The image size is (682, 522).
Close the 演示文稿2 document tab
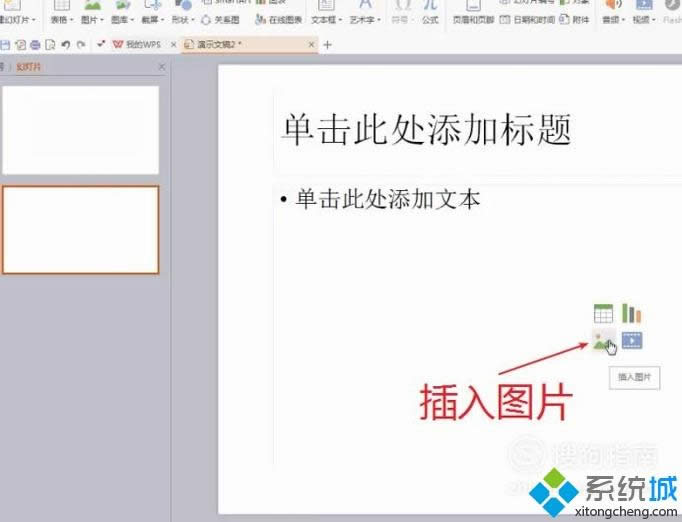(311, 44)
